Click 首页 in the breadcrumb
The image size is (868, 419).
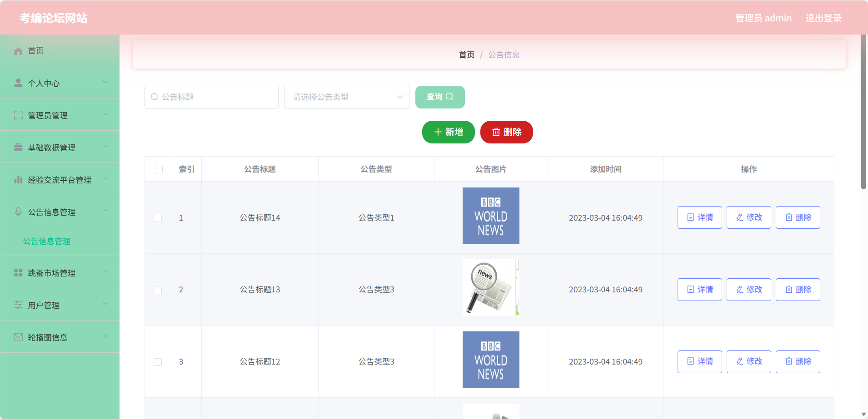[x=467, y=55]
